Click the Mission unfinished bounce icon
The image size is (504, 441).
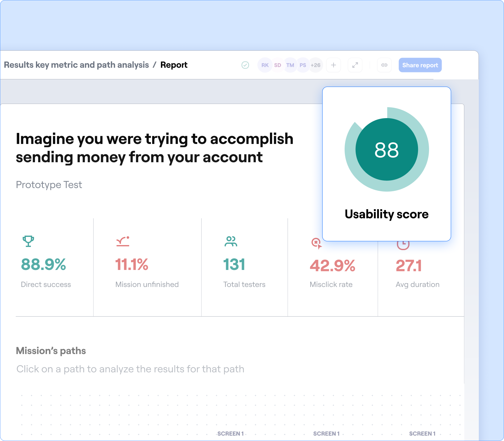click(x=123, y=241)
